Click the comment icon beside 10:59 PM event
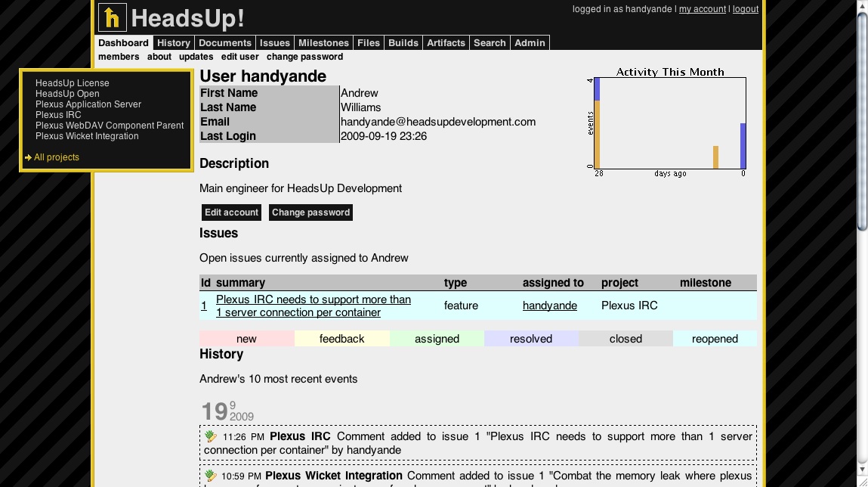This screenshot has height=487, width=868. pos(211,476)
